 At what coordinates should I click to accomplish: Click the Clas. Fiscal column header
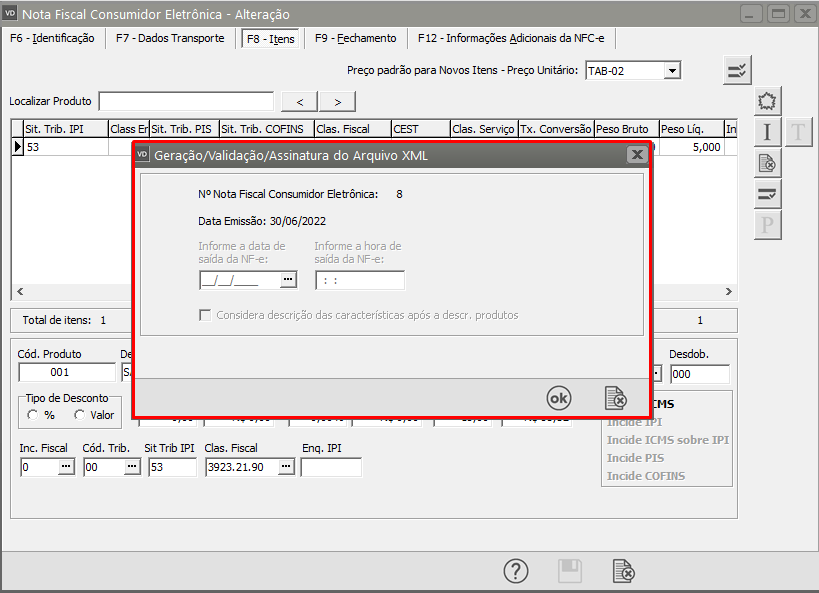coord(353,129)
